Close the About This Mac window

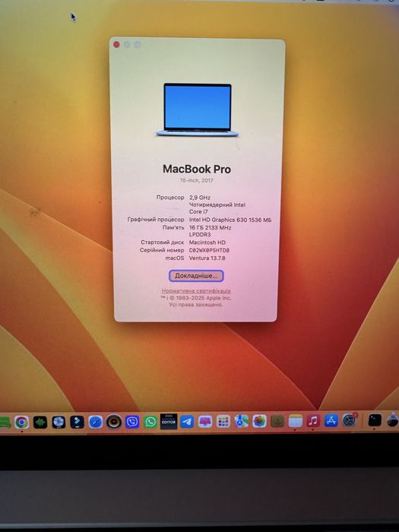coord(116,44)
